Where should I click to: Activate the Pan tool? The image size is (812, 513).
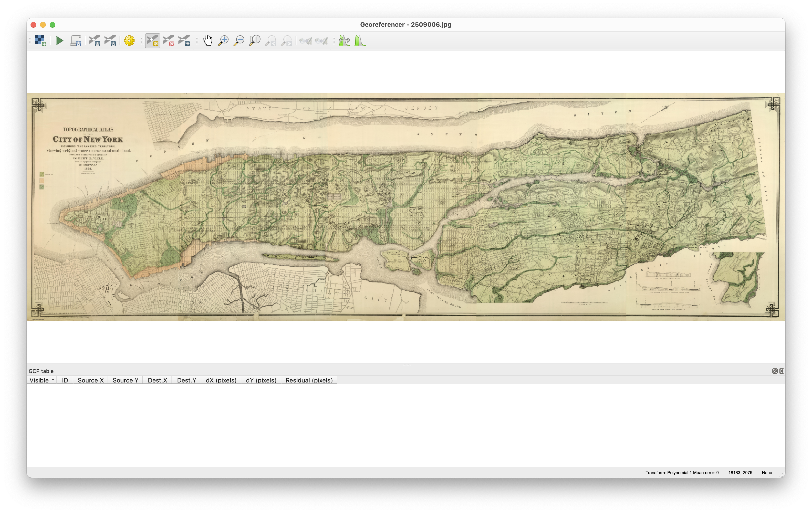point(208,41)
